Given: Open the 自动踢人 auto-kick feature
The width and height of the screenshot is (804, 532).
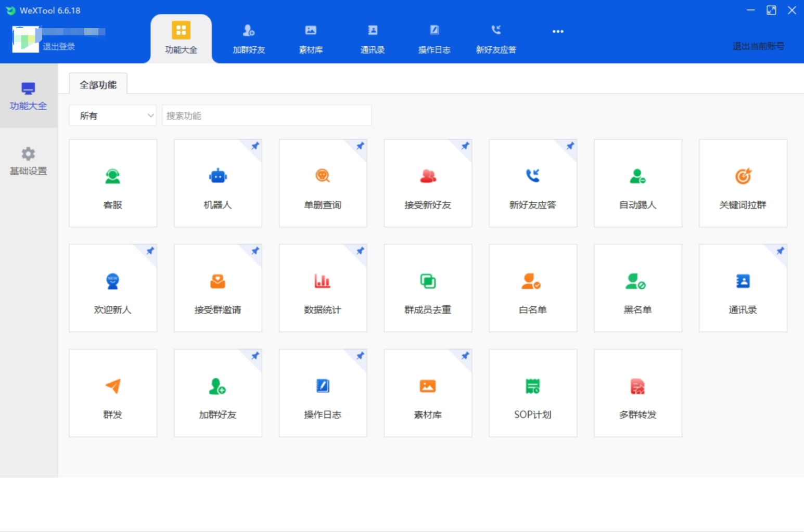Looking at the screenshot, I should click(637, 183).
